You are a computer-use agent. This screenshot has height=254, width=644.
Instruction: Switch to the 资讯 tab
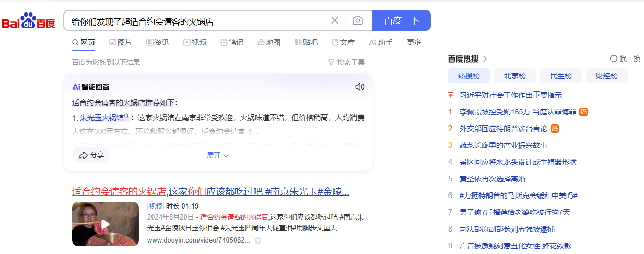[x=158, y=42]
